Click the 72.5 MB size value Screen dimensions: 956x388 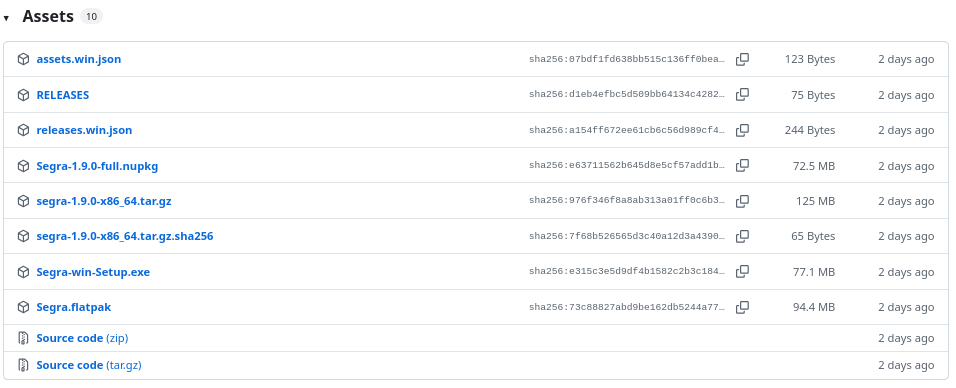[814, 166]
